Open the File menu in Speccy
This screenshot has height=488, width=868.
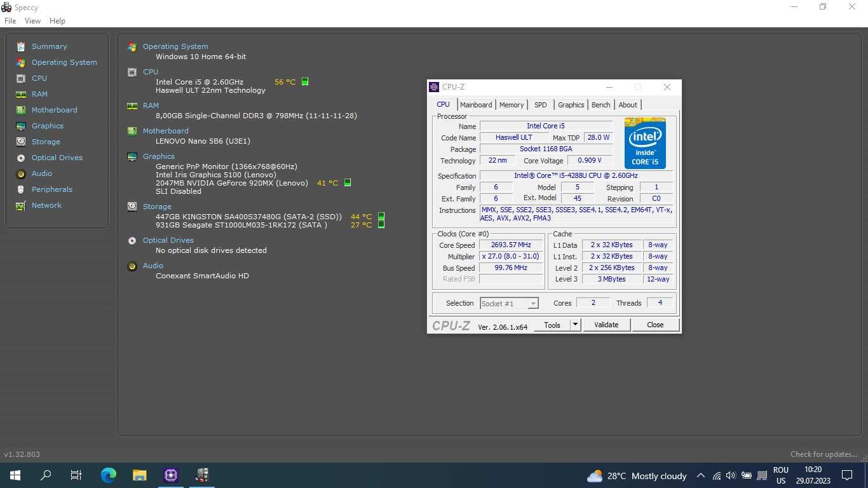click(x=10, y=21)
